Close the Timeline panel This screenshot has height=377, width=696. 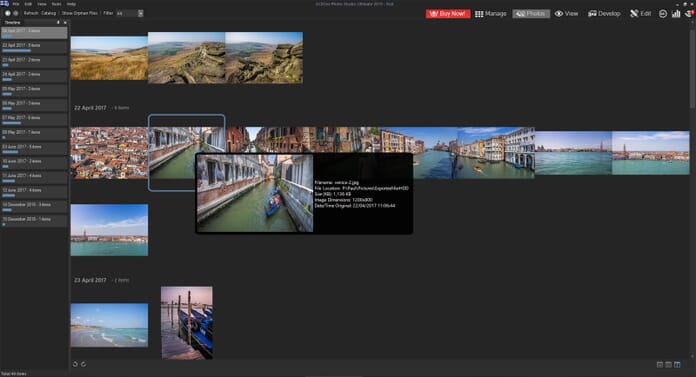[65, 22]
